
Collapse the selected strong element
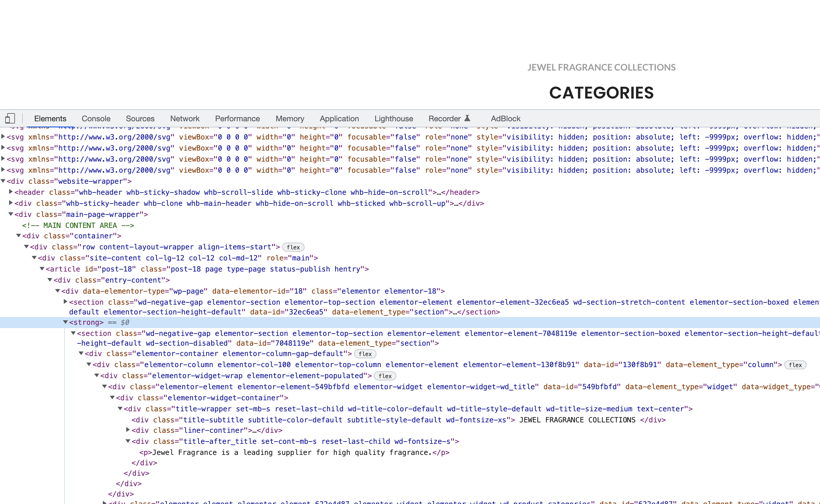tap(65, 322)
